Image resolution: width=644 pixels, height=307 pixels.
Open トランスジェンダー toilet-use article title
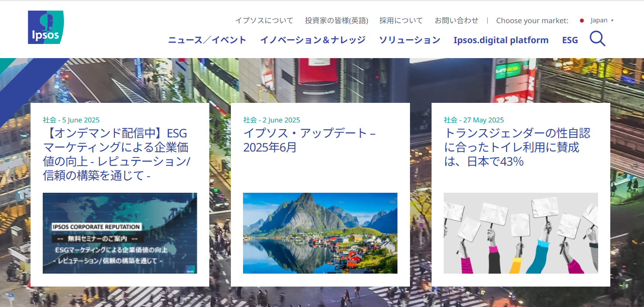coord(517,147)
